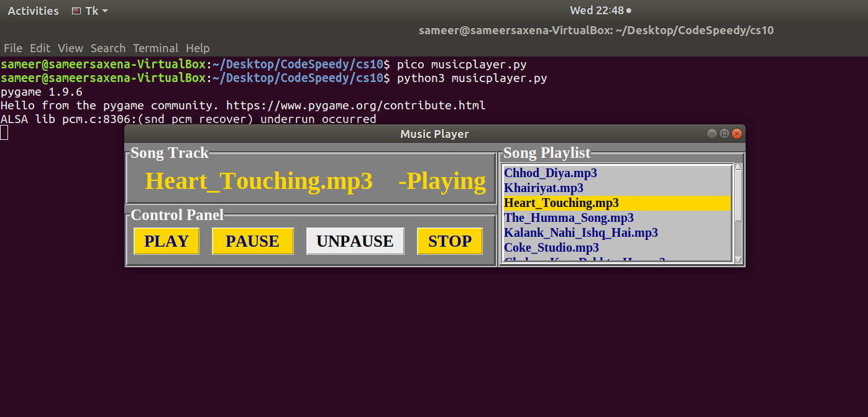Pause the song with PAUSE button
This screenshot has width=868, height=417.
[252, 241]
